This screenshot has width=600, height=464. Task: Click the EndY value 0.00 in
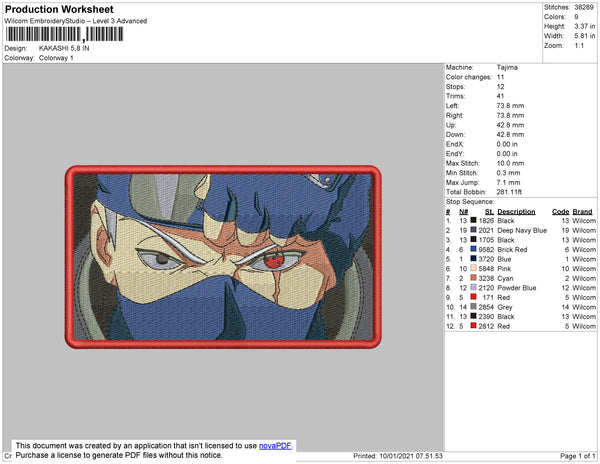[507, 153]
